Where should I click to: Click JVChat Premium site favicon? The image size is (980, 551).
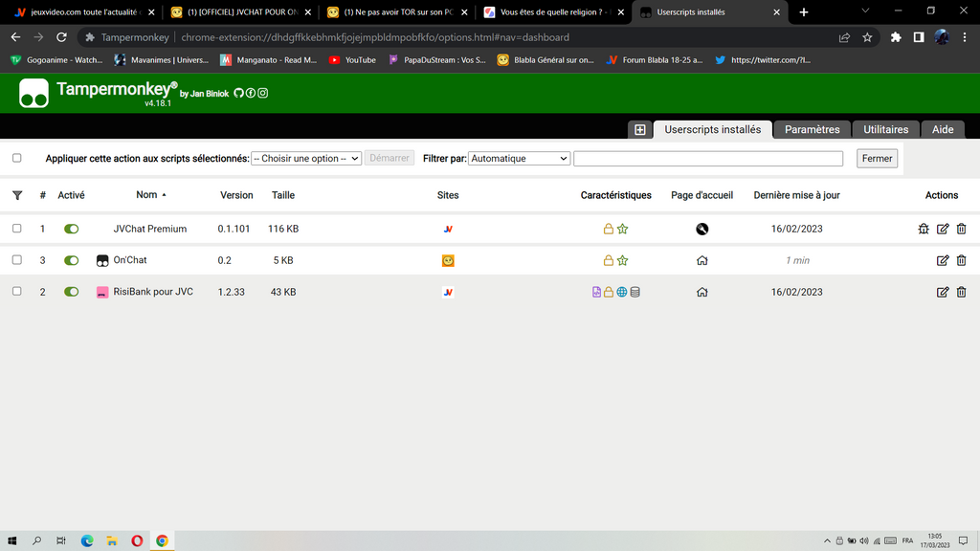tap(448, 229)
